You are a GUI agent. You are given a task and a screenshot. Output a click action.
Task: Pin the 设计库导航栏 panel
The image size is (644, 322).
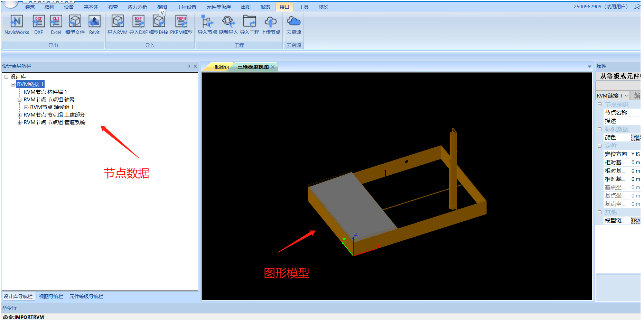[189, 66]
